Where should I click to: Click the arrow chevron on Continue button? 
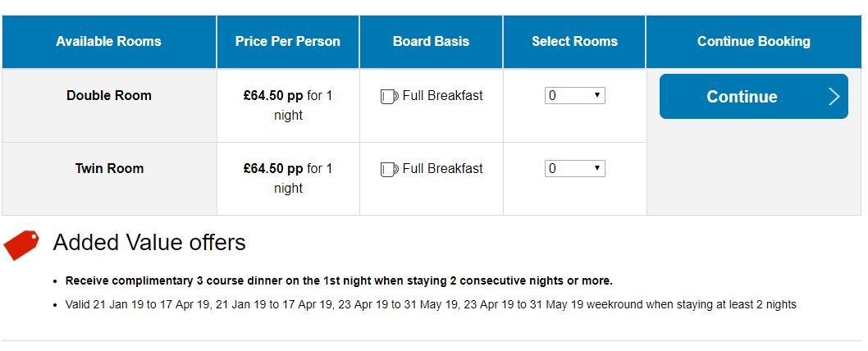[x=834, y=97]
